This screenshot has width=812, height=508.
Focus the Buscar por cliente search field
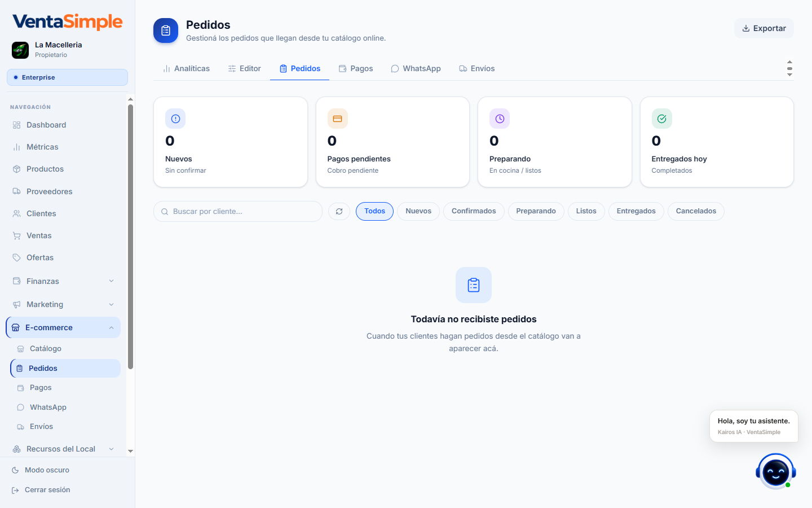pos(238,211)
